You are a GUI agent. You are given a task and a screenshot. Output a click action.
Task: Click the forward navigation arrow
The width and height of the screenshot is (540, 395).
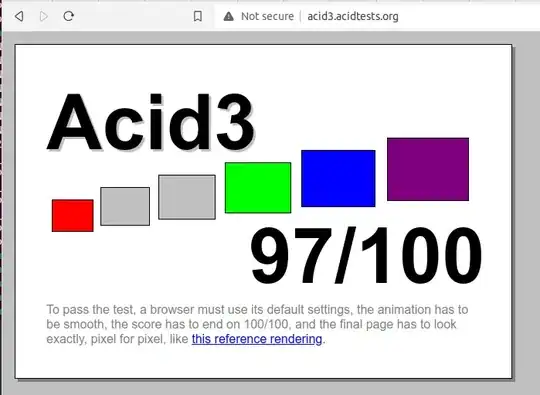pos(44,16)
